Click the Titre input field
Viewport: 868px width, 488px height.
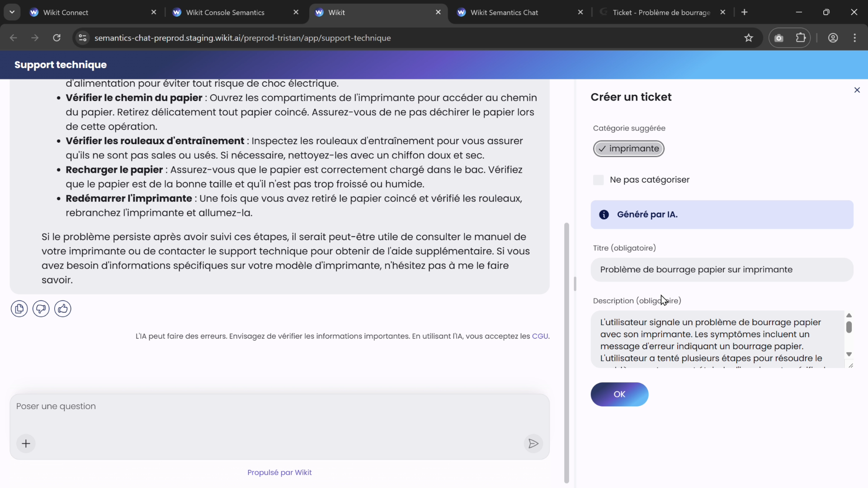tap(722, 269)
